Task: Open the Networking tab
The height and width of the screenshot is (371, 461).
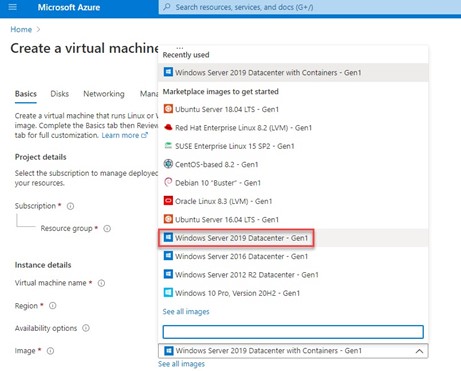Action: [x=104, y=94]
